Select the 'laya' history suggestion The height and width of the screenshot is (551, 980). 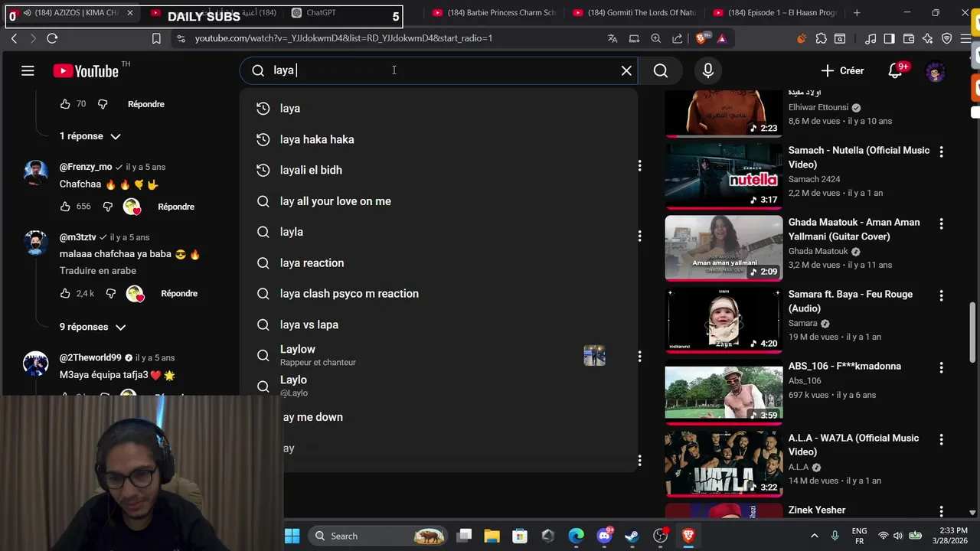click(x=439, y=109)
